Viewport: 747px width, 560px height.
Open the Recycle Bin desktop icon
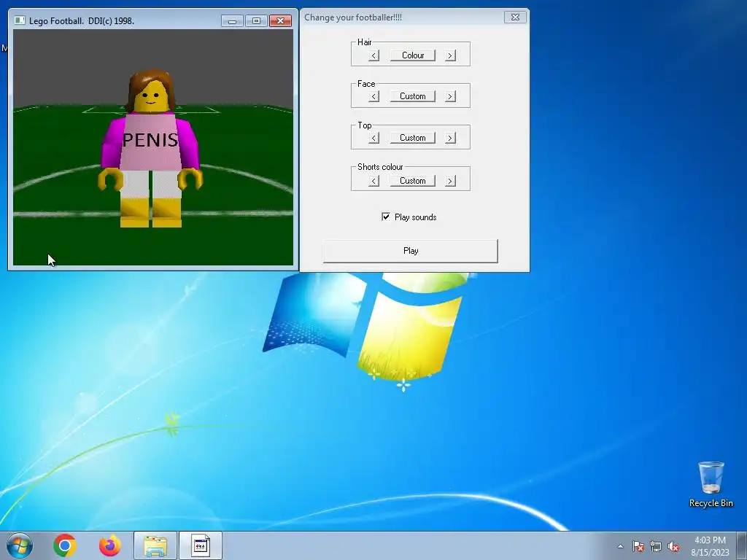[711, 484]
